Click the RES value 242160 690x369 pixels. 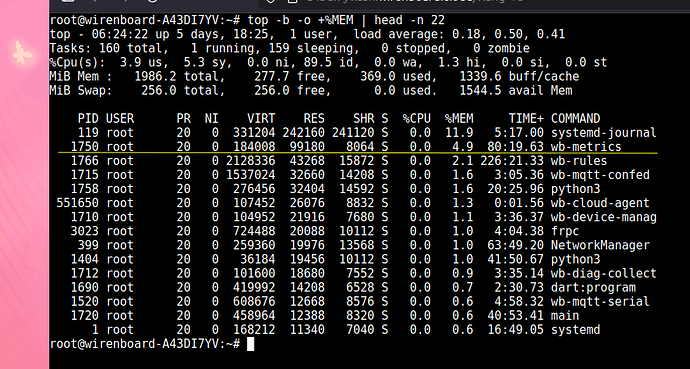click(x=304, y=133)
